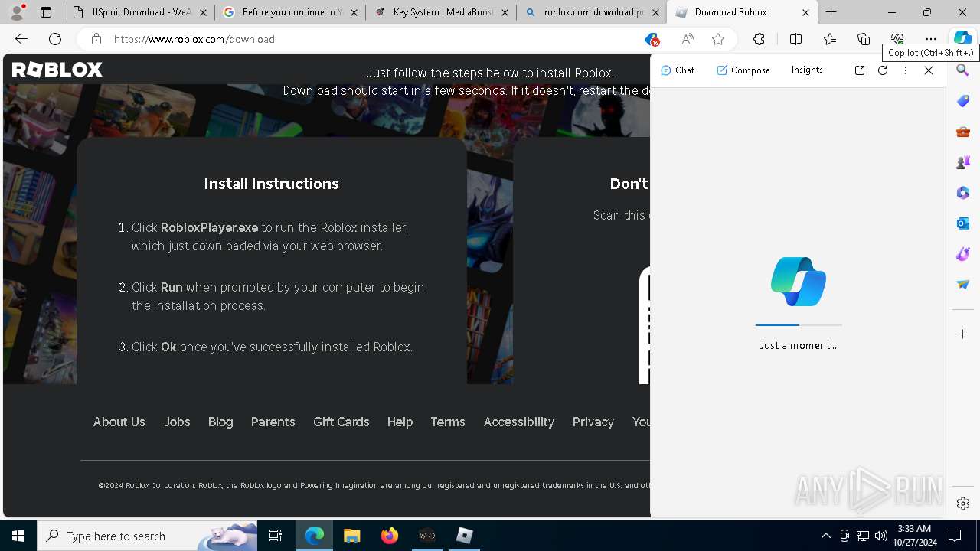Open the tab actions menu icon

click(x=46, y=12)
